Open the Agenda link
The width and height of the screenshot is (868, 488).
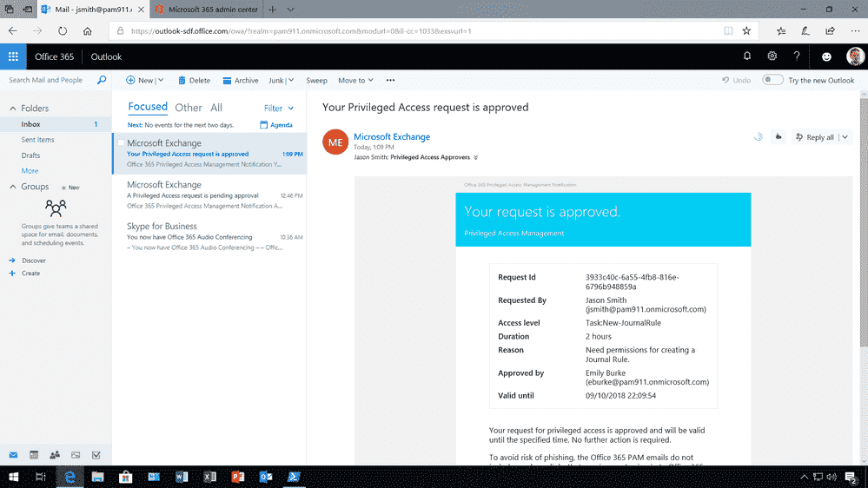coord(276,124)
